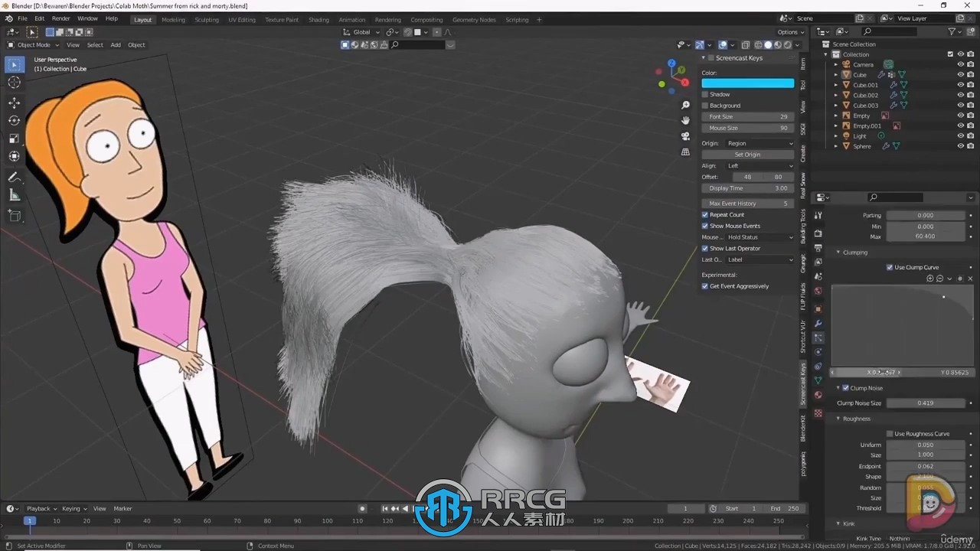Screen dimensions: 980x551
Task: Enable Shadow checkbox
Action: pyautogui.click(x=705, y=94)
